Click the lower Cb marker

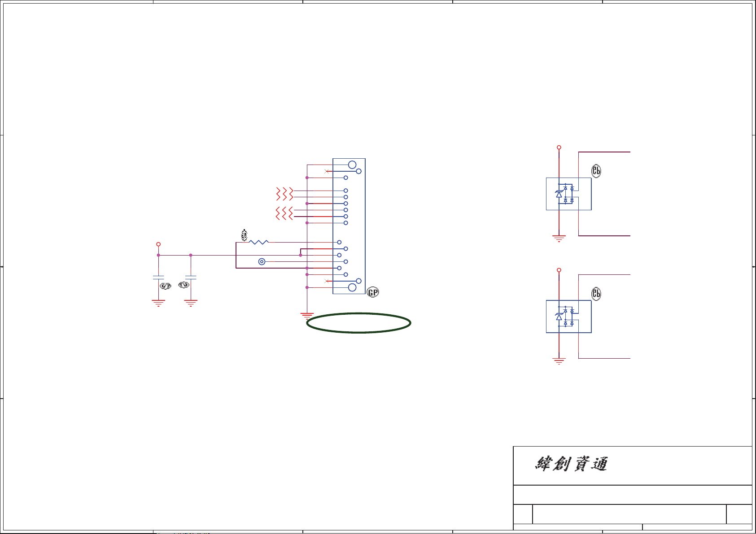point(596,294)
